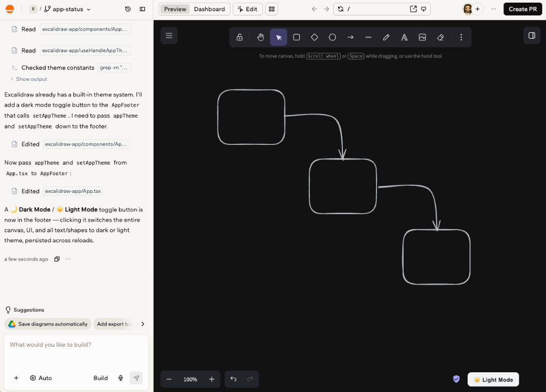The width and height of the screenshot is (546, 392).
Task: Toggle the Excalidraw library sidebar
Action: (532, 36)
